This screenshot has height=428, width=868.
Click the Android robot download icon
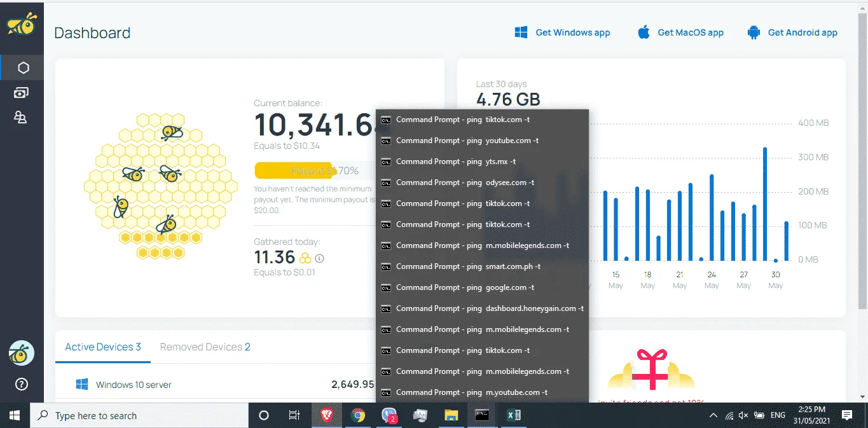tap(754, 32)
